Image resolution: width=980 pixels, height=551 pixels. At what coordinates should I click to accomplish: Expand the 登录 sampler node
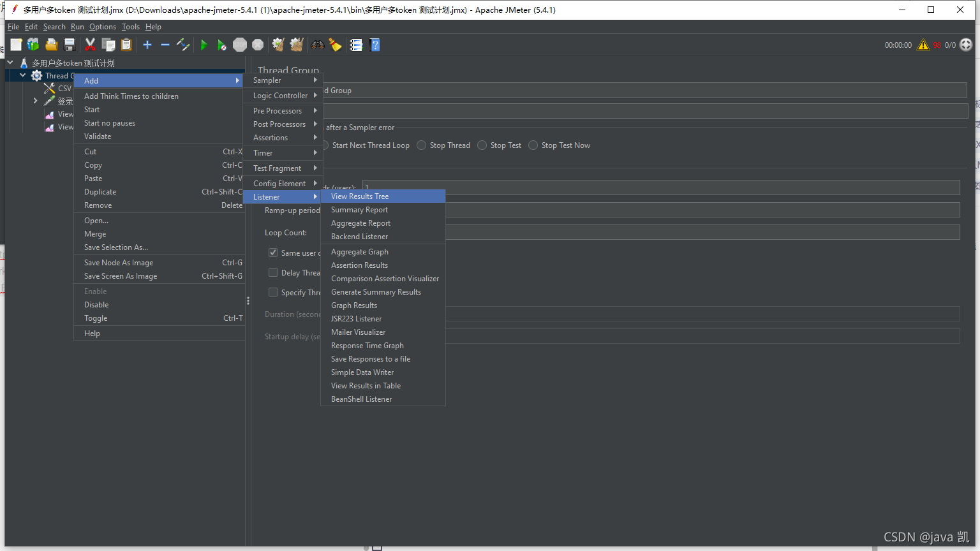[36, 101]
